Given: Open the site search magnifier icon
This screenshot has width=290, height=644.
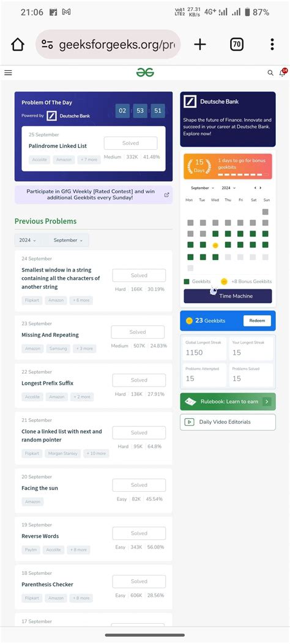Looking at the screenshot, I should [270, 73].
